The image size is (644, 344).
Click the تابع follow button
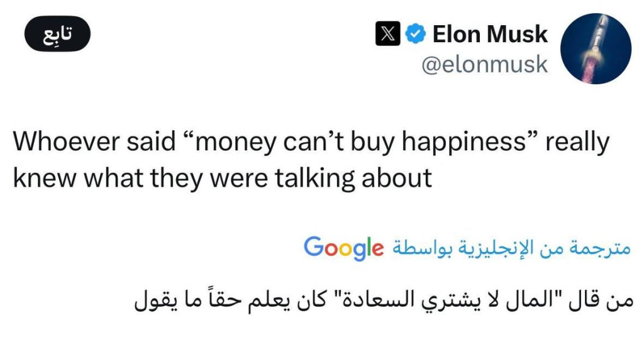click(x=57, y=34)
